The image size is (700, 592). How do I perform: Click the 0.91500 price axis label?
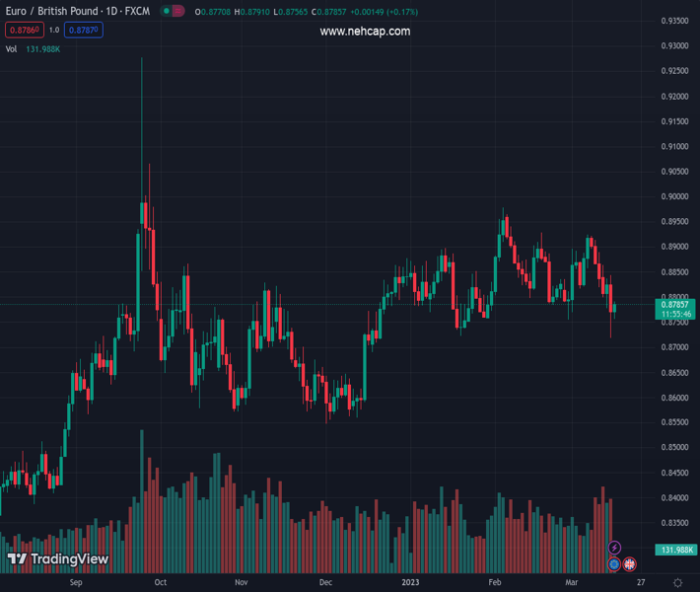coord(675,121)
